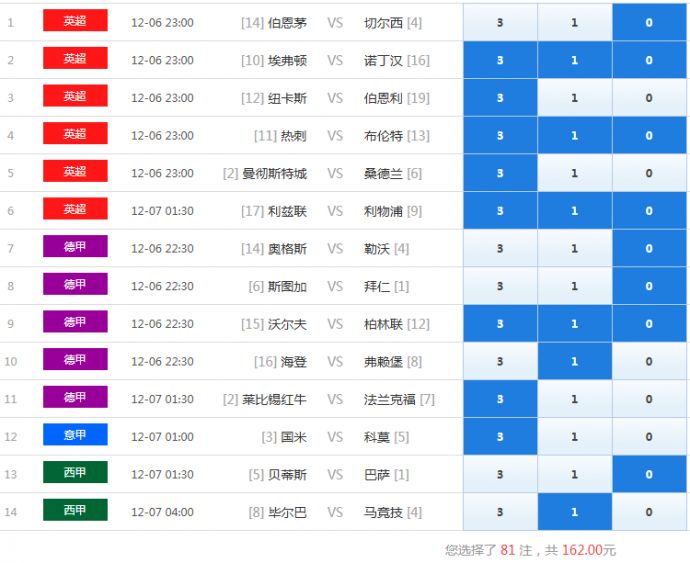Click the 英超 league tag in match 6

pos(75,209)
